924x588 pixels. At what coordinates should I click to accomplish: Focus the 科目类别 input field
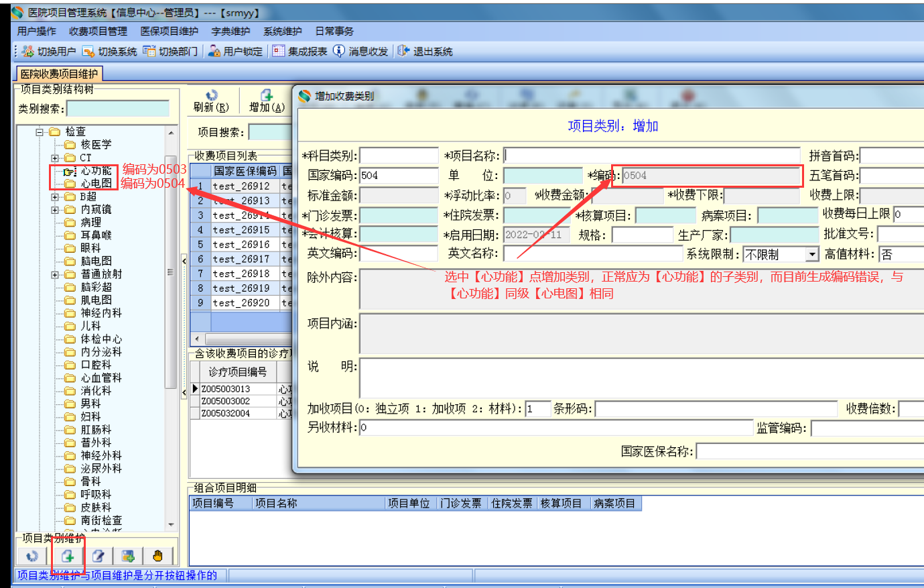pos(399,156)
